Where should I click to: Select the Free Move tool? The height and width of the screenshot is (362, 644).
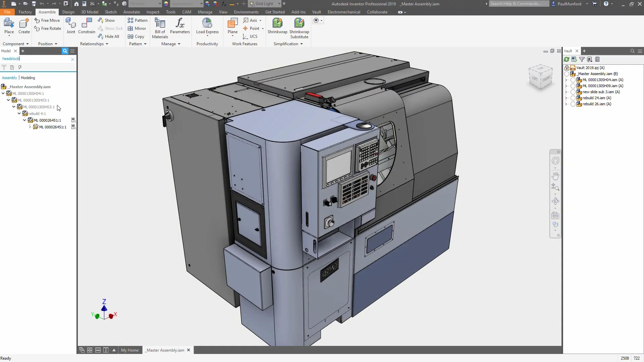[47, 20]
